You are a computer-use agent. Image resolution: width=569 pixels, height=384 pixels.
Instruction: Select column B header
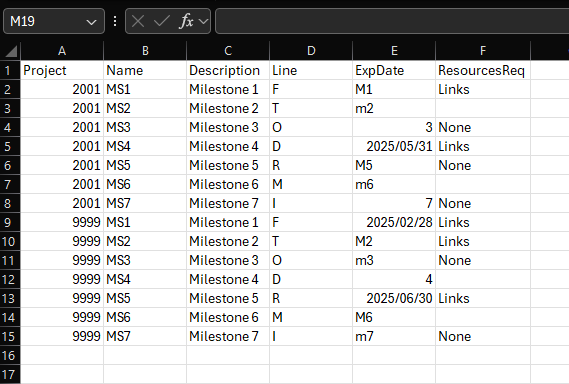point(145,51)
